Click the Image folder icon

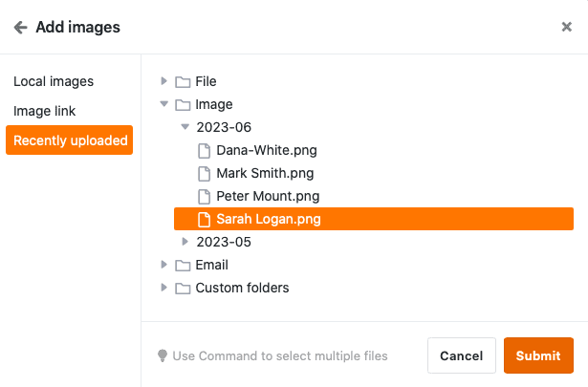pyautogui.click(x=183, y=104)
